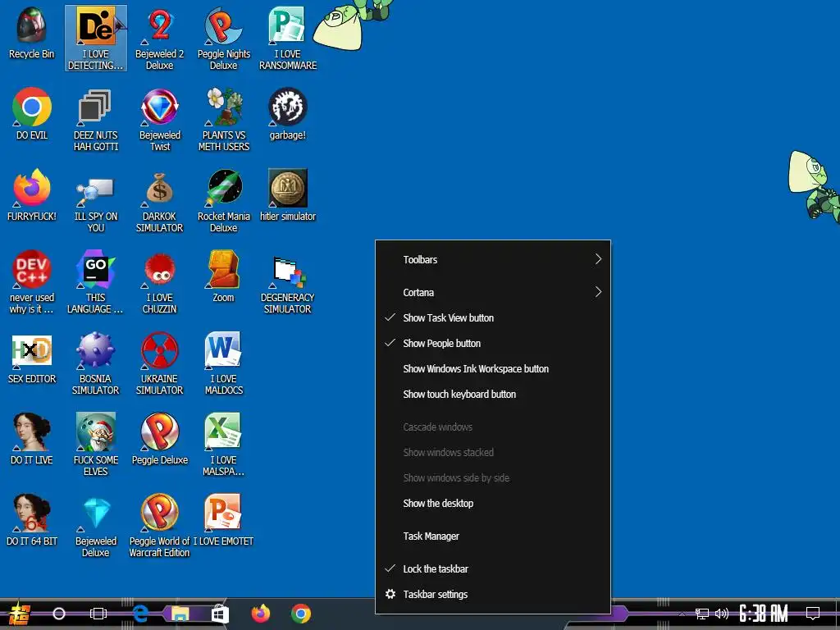
Task: Click the Cortana circle on the taskbar
Action: click(x=59, y=614)
